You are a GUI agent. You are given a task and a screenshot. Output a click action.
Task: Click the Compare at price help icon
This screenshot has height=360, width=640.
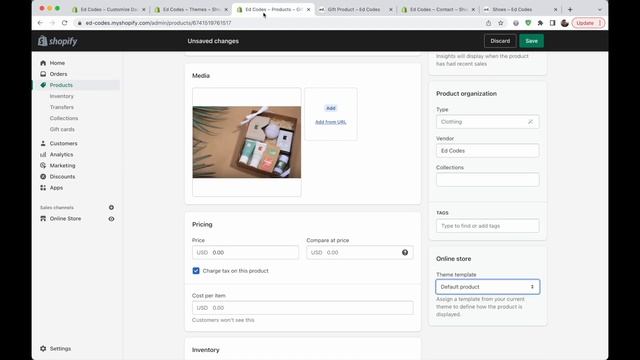tap(405, 252)
